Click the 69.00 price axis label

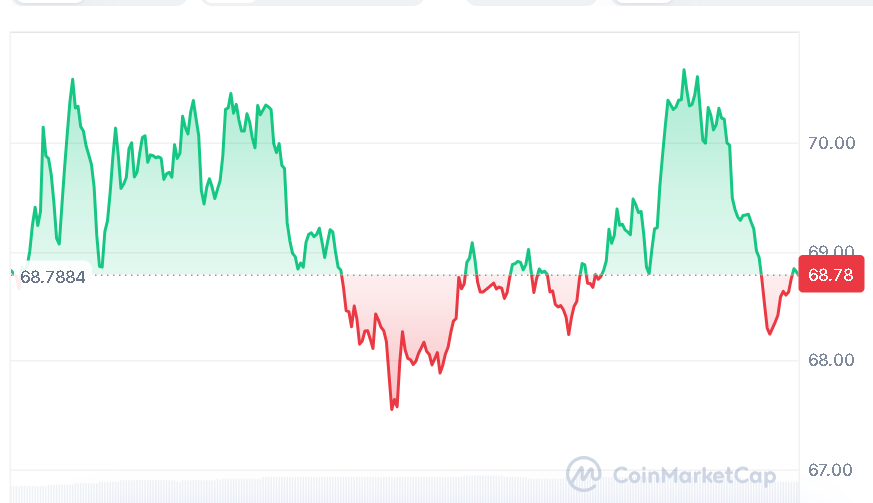pos(831,252)
